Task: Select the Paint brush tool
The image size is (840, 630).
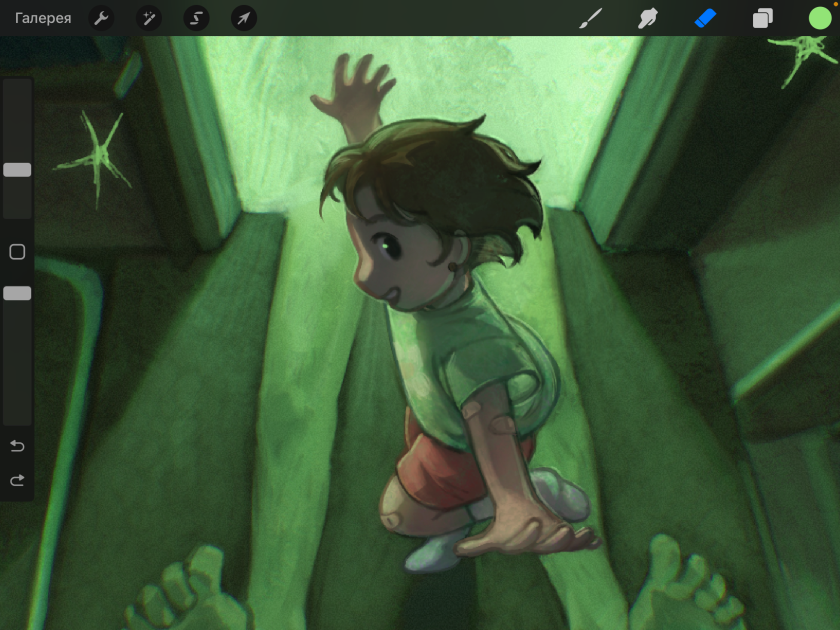Action: (591, 18)
